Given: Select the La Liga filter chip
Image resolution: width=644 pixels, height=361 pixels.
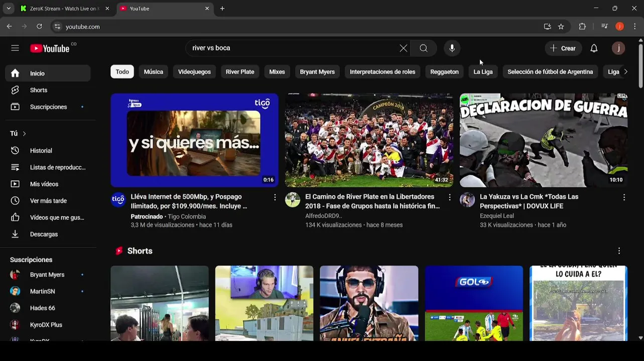Looking at the screenshot, I should tap(483, 72).
